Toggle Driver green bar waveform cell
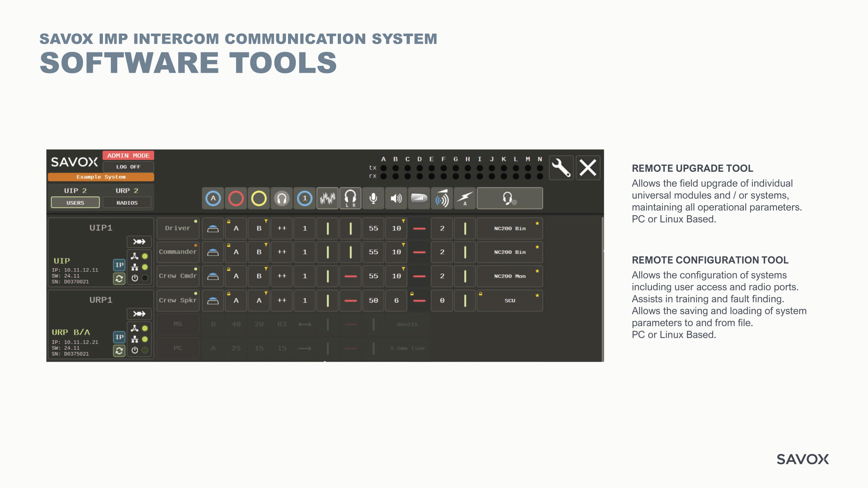This screenshot has width=868, height=488. pyautogui.click(x=328, y=228)
